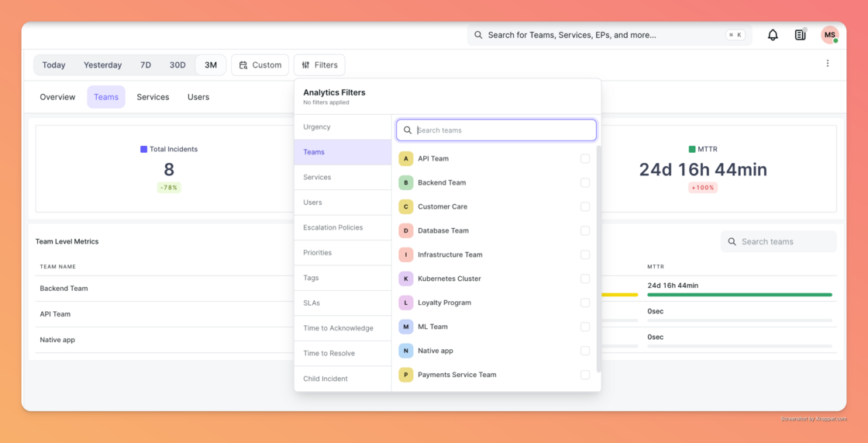Click the Database Team letter D badge
The height and width of the screenshot is (443, 868).
coord(406,230)
